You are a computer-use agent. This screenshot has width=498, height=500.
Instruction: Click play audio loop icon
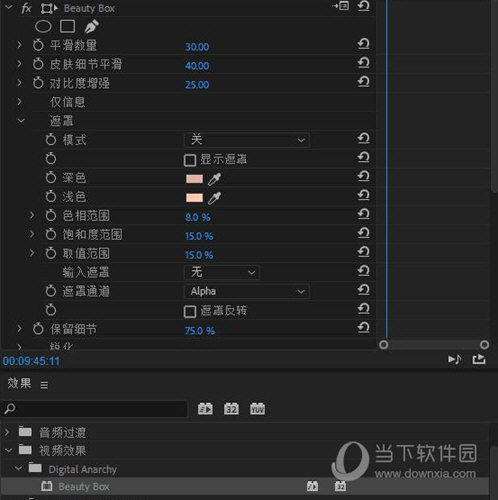tap(454, 359)
